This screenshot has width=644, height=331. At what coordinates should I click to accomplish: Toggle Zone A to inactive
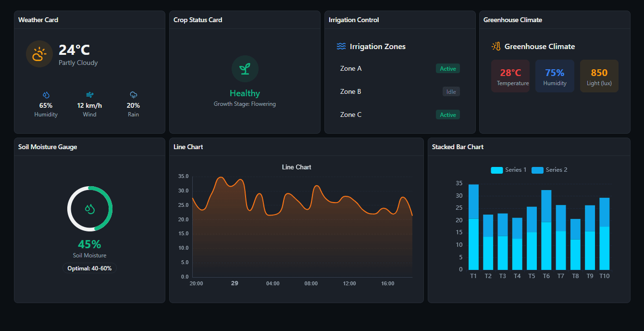[x=447, y=68]
